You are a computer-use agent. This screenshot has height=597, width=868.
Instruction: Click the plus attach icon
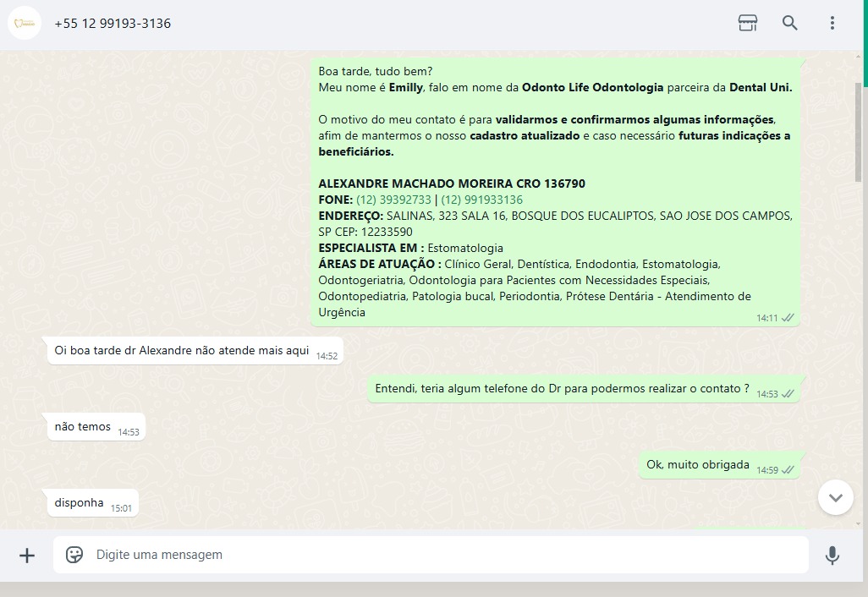coord(26,555)
